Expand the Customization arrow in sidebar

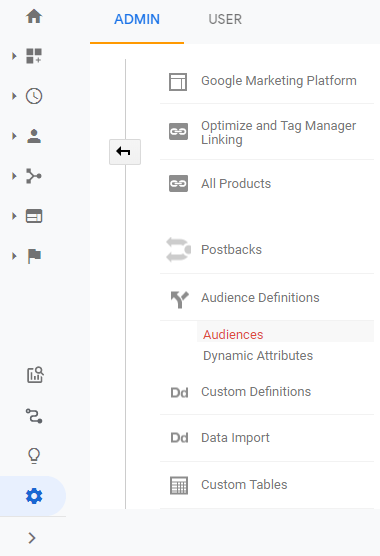coord(14,56)
